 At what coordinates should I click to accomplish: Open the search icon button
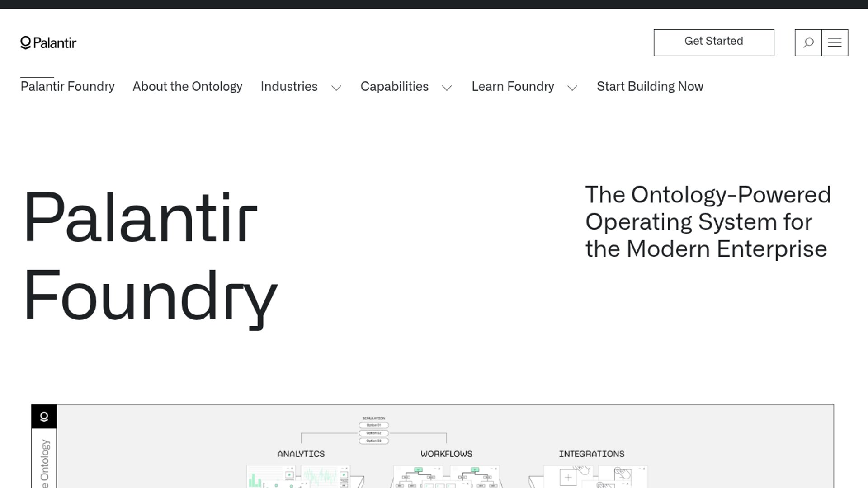point(808,42)
